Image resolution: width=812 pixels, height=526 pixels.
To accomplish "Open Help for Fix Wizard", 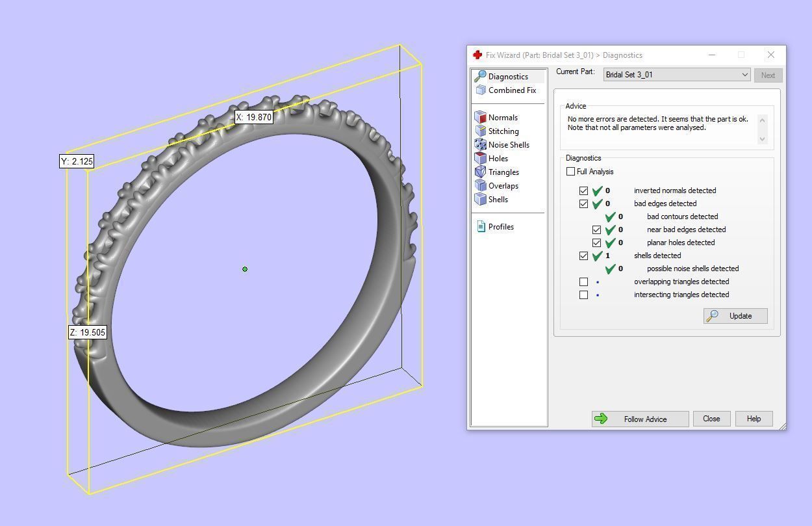I will (x=754, y=419).
